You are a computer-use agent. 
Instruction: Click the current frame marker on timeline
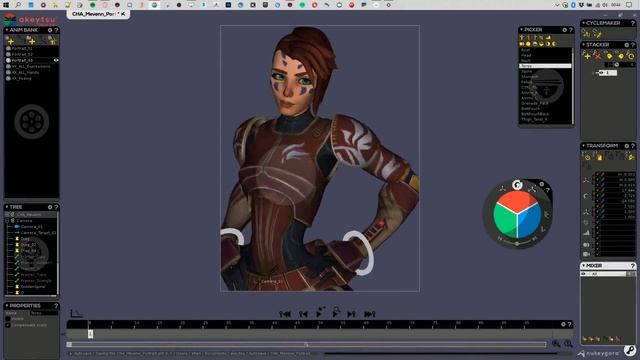(90, 334)
